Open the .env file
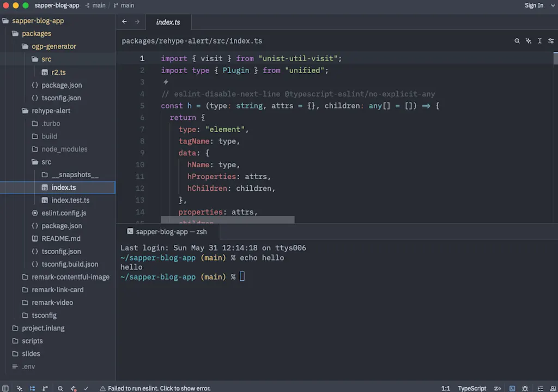558x392 pixels. 58,367
